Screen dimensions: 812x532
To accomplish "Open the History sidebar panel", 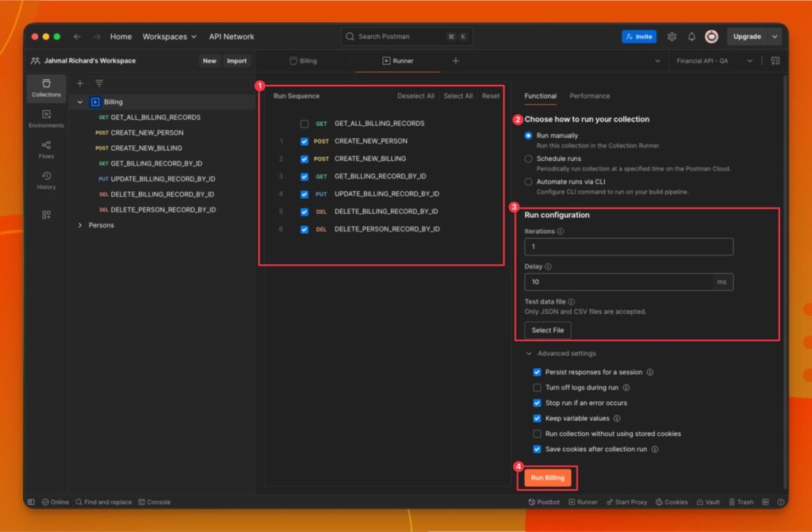I will tap(46, 180).
